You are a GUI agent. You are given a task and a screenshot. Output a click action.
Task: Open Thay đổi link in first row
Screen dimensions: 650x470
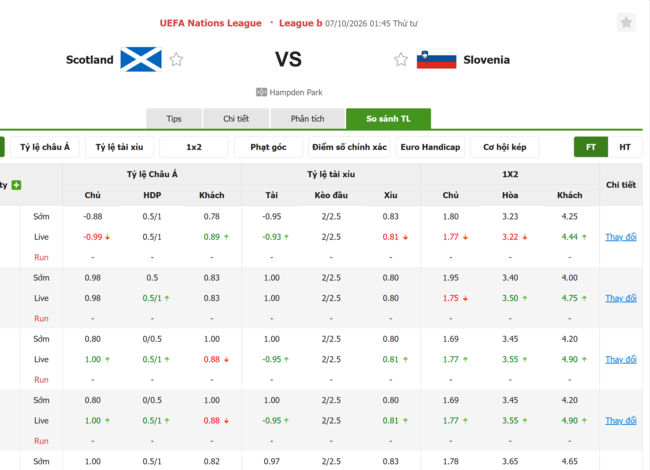[621, 237]
